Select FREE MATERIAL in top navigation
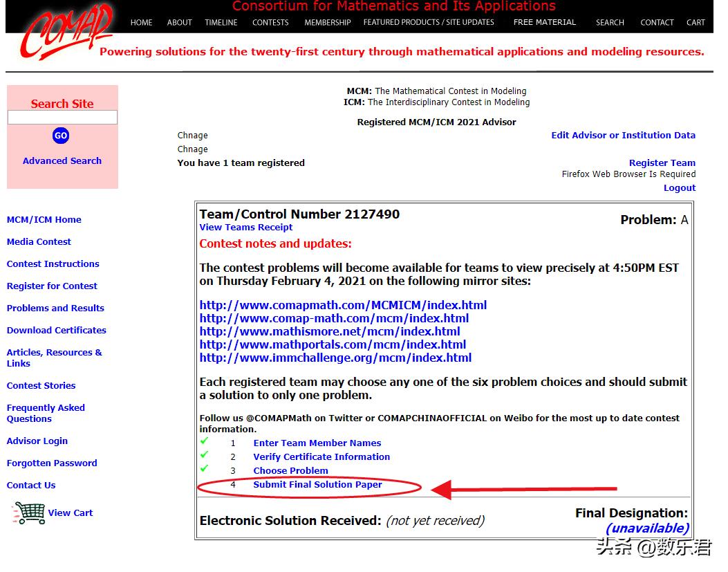The height and width of the screenshot is (572, 728). (545, 22)
